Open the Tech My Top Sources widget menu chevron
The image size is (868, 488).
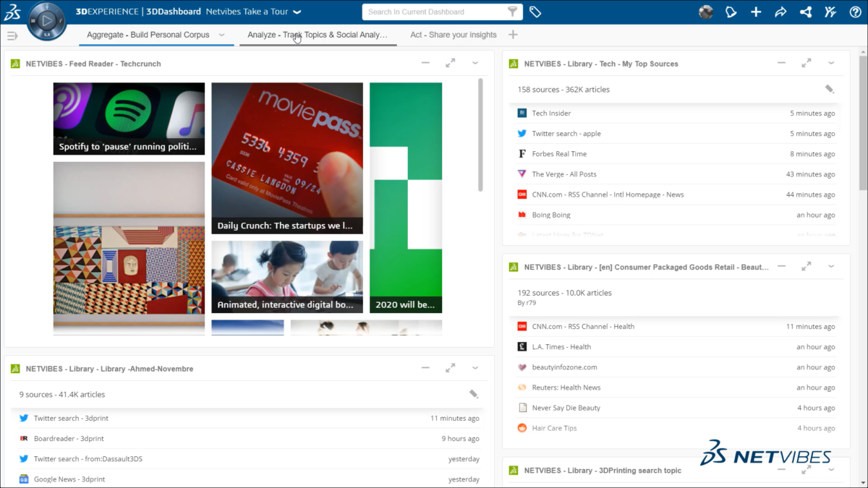click(831, 64)
